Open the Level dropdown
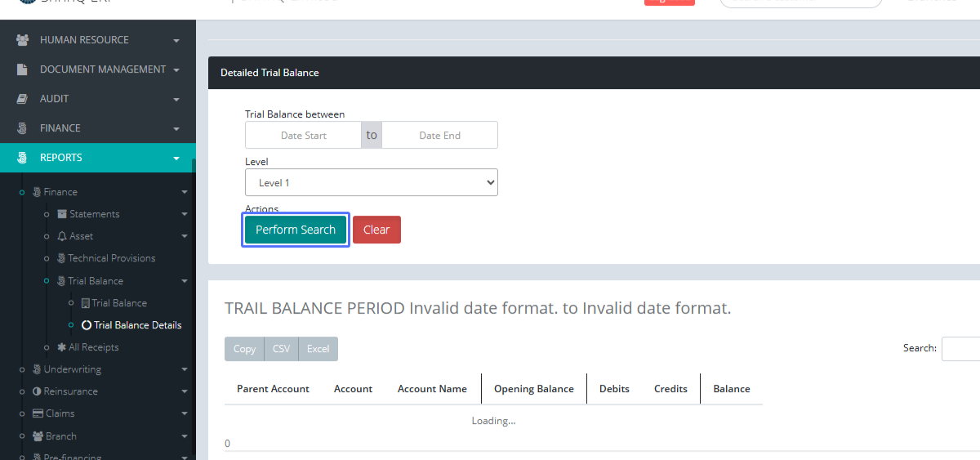 (x=371, y=182)
